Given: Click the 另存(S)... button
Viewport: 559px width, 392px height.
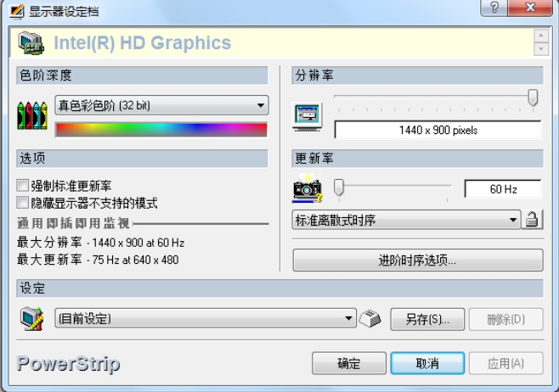Looking at the screenshot, I should click(x=427, y=319).
